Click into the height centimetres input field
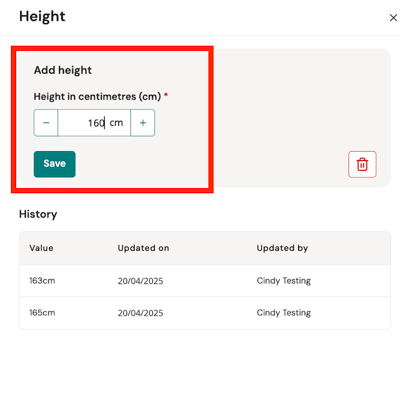 pyautogui.click(x=94, y=123)
